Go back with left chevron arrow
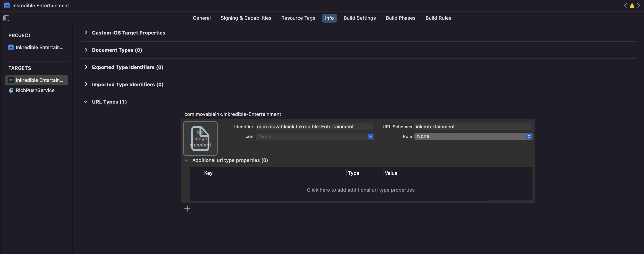This screenshot has height=254, width=644. coord(625,6)
